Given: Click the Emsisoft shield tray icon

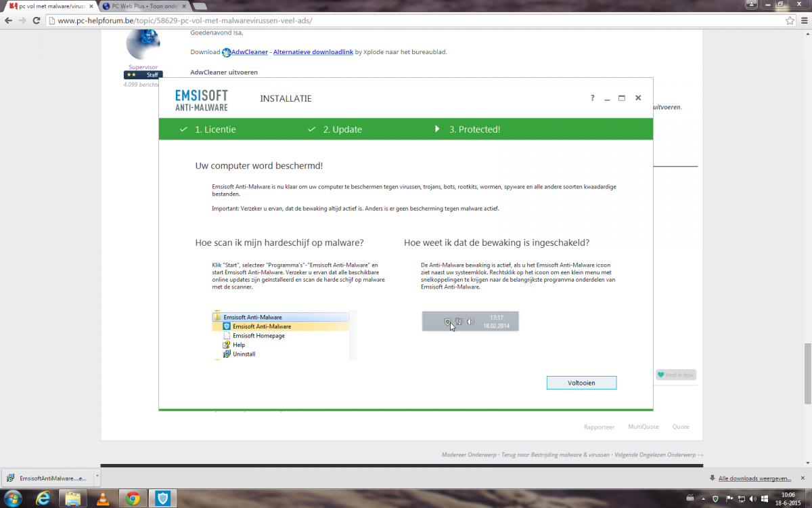Looking at the screenshot, I should point(716,499).
